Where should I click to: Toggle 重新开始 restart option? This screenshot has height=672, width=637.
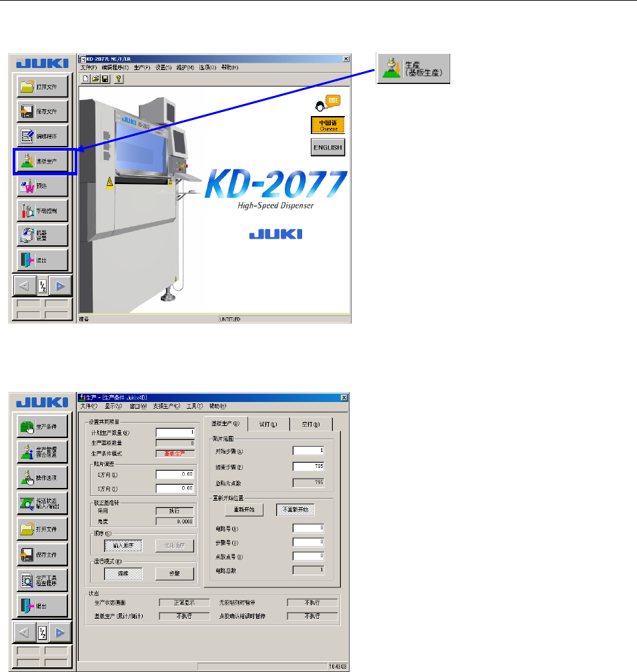[244, 509]
